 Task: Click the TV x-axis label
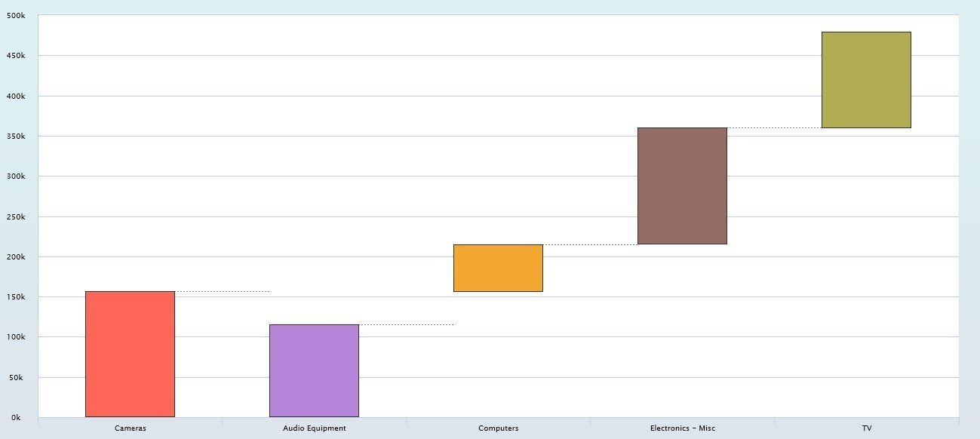[867, 428]
